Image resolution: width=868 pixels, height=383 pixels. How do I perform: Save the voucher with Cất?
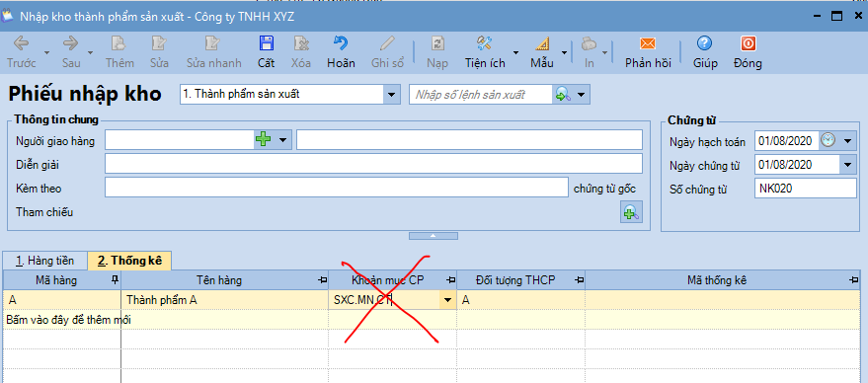click(x=267, y=52)
